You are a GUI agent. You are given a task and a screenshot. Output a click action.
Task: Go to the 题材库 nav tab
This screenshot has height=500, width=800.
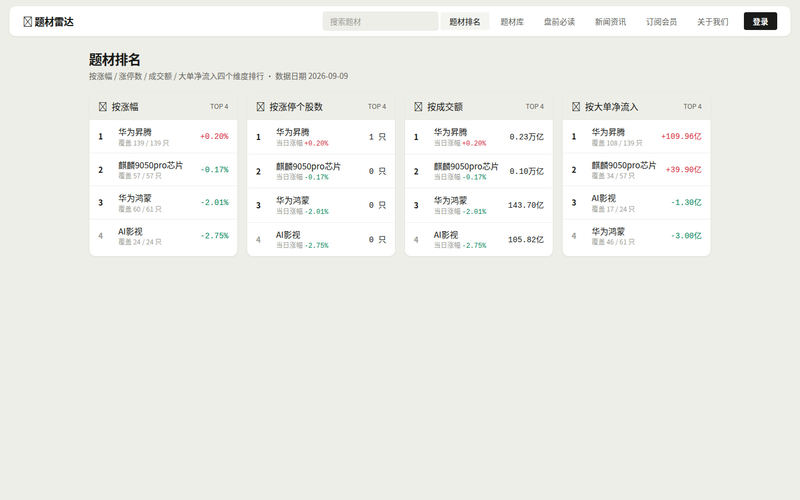tap(512, 21)
